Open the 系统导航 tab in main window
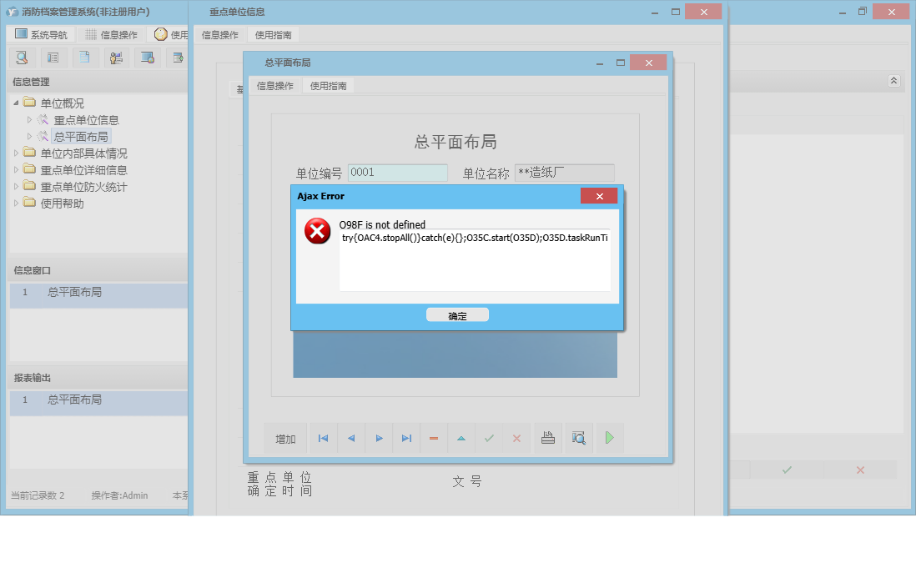This screenshot has width=916, height=588. click(x=41, y=34)
